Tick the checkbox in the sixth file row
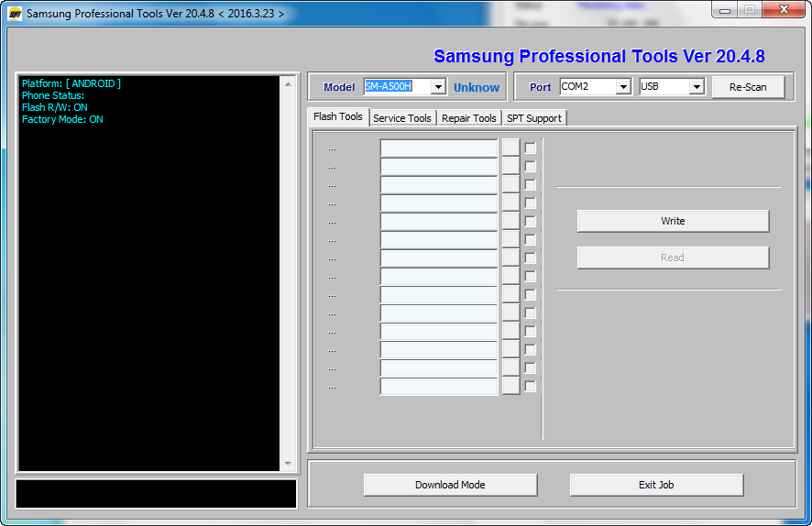812x526 pixels. coord(531,240)
